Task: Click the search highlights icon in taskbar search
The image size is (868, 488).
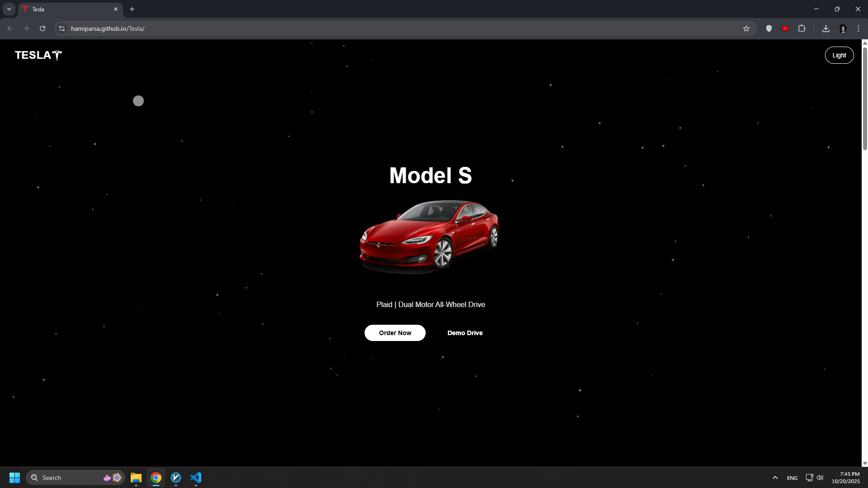Action: coord(113,478)
